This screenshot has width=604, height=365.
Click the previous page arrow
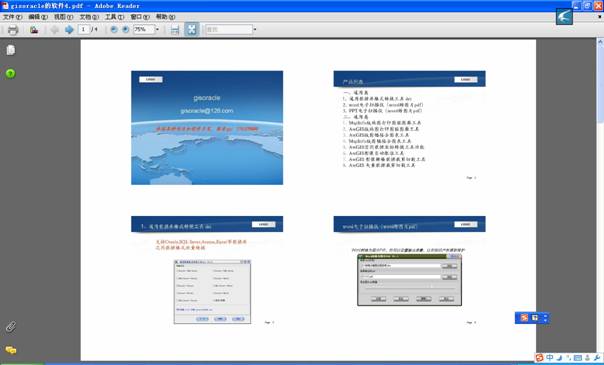[x=55, y=30]
